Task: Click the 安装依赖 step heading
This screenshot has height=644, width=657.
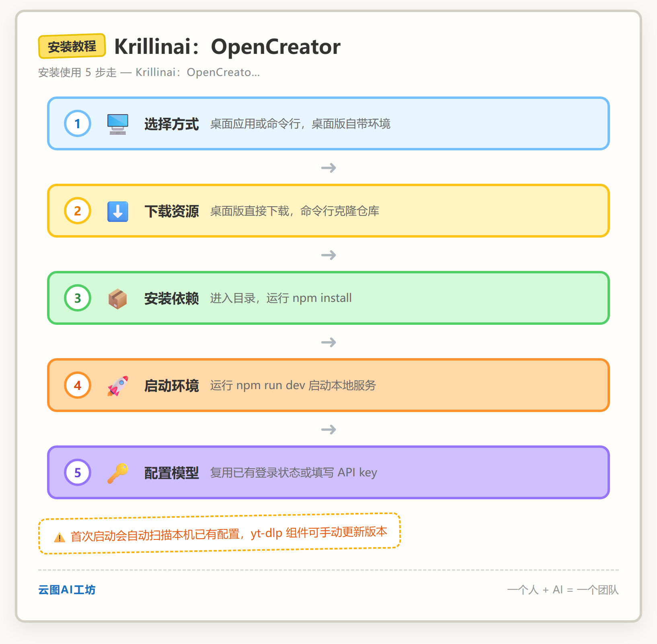Action: click(x=172, y=299)
